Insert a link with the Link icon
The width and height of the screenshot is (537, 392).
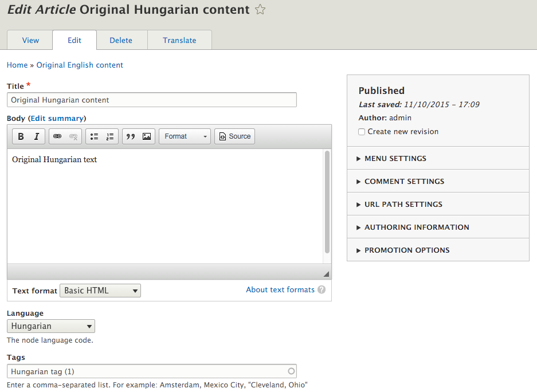coord(57,136)
